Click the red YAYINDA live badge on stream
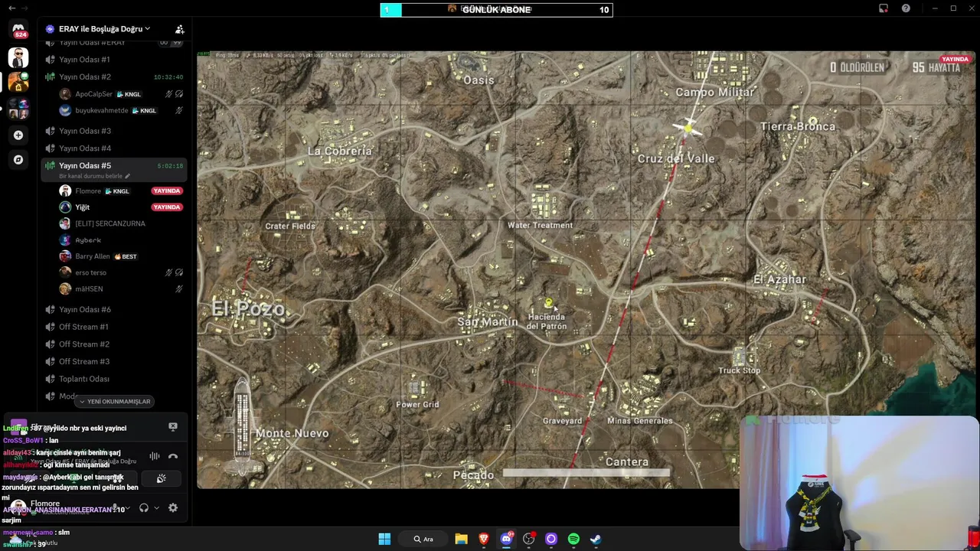This screenshot has width=980, height=551. [x=955, y=59]
